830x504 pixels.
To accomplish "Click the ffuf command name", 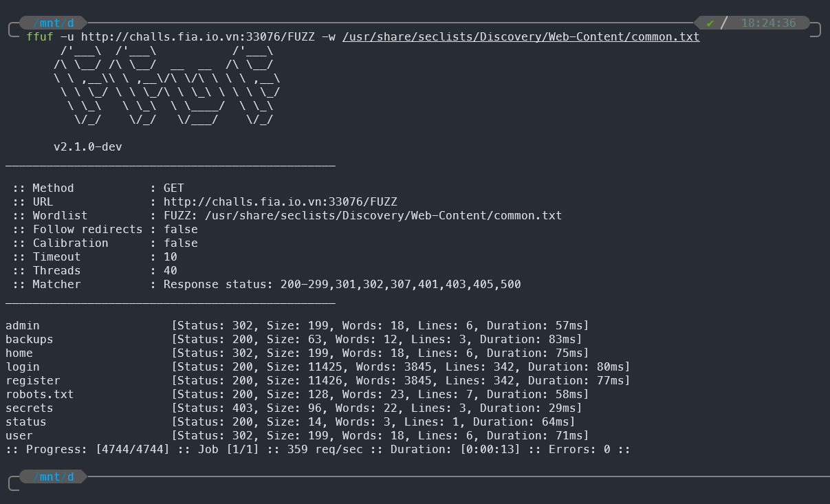I will (40, 37).
